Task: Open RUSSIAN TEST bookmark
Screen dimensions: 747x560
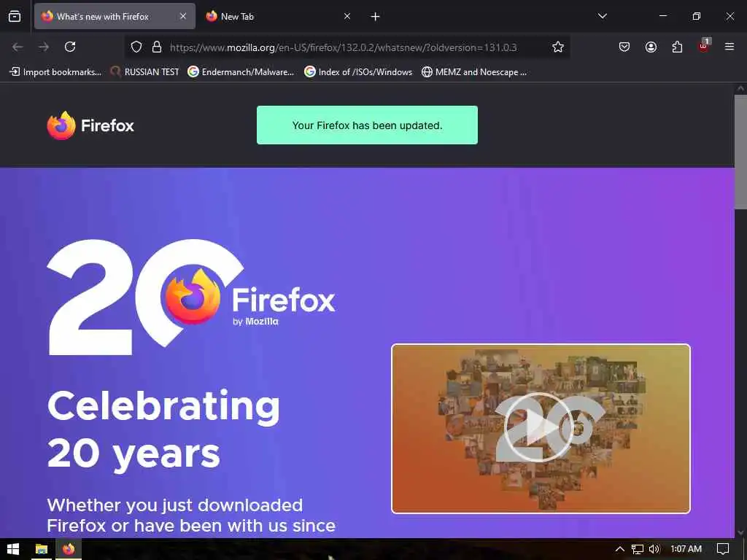Action: [145, 72]
